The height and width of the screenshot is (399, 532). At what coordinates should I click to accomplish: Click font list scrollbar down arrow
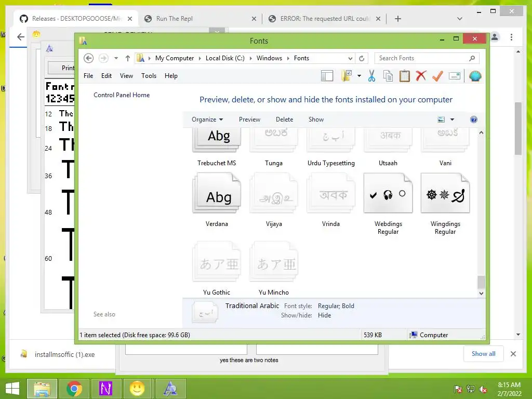pos(481,294)
